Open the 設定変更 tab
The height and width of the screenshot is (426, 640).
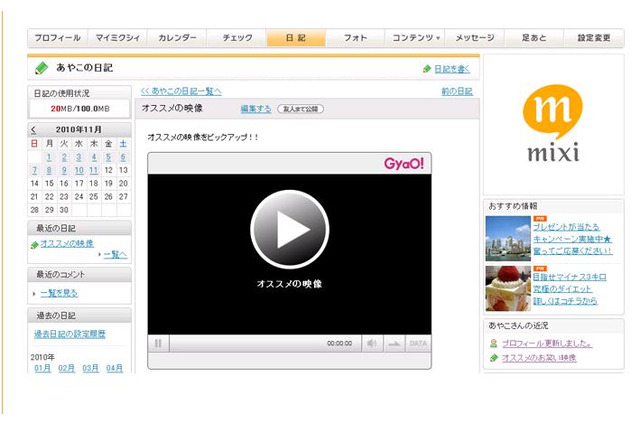coord(594,38)
